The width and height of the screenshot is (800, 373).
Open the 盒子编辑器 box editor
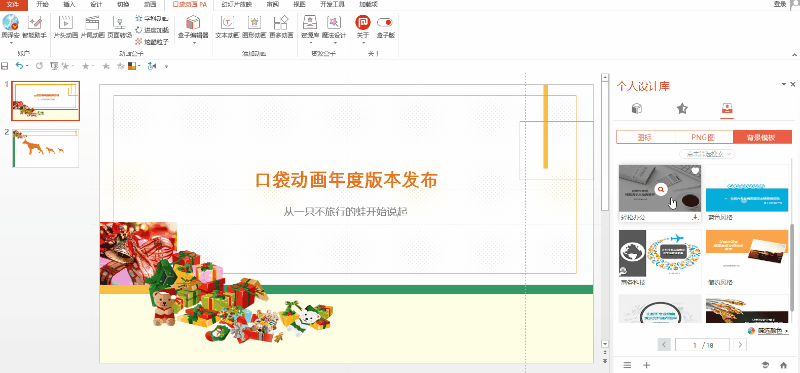click(x=193, y=29)
